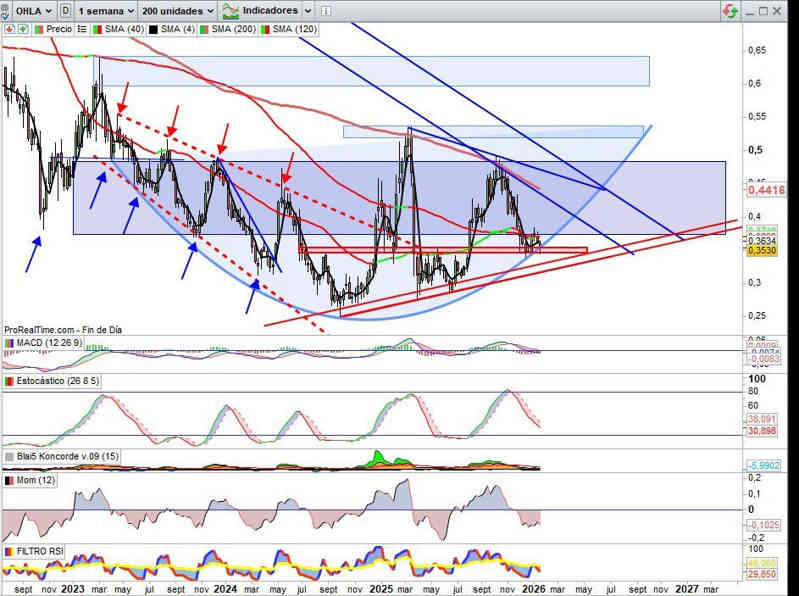Open the Precio price settings label

59,29
